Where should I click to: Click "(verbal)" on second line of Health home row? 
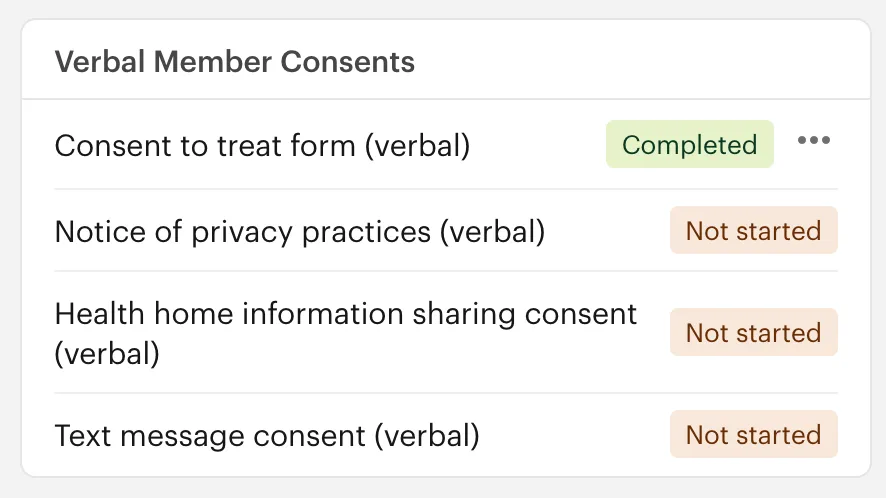[x=107, y=354]
